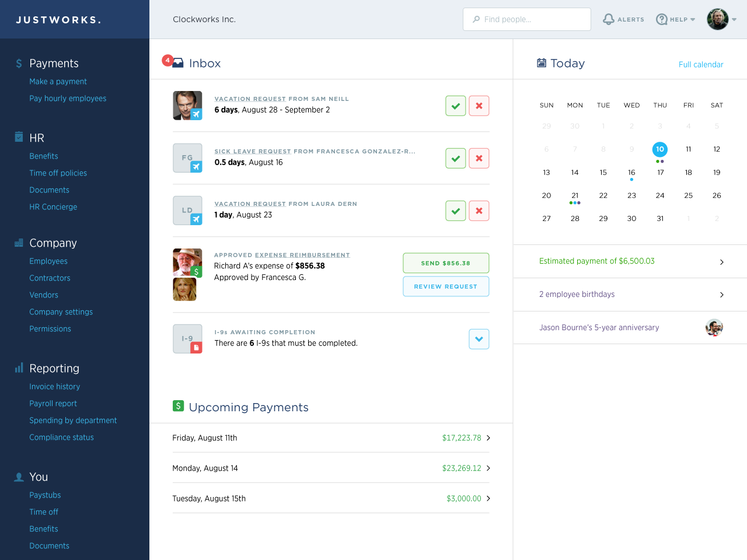Screen dimensions: 747x560
Task: Click the Upcoming Payments dollar icon
Action: click(x=178, y=405)
